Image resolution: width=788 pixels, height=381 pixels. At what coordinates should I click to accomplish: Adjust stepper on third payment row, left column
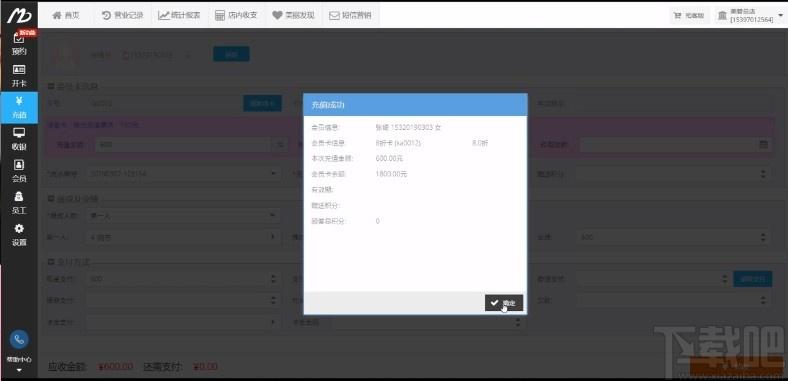[x=273, y=322]
